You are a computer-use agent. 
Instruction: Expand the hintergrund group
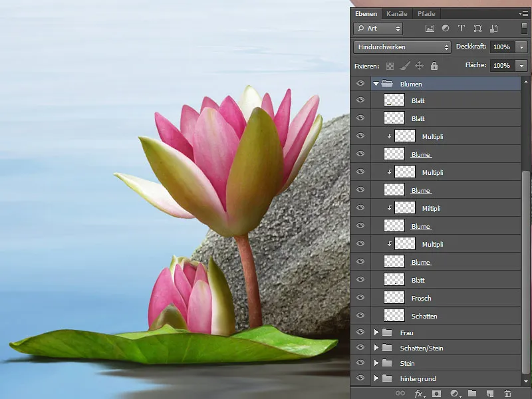tap(376, 378)
